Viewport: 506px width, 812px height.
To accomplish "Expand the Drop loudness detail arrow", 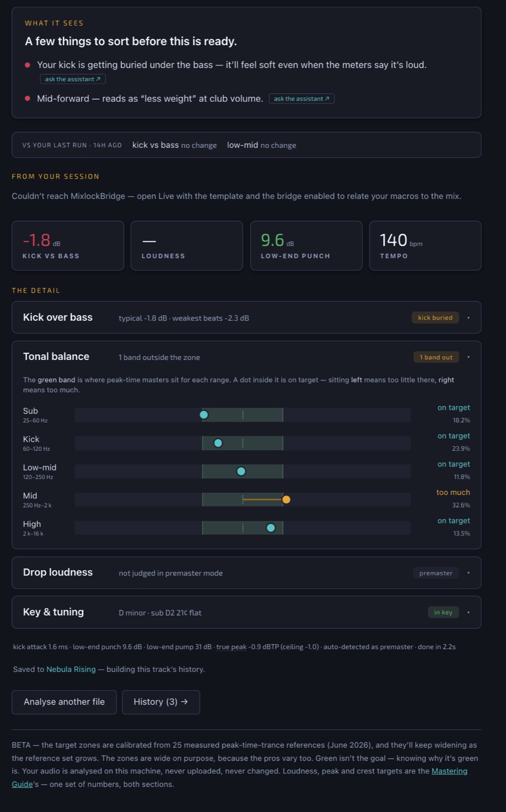I will (468, 573).
